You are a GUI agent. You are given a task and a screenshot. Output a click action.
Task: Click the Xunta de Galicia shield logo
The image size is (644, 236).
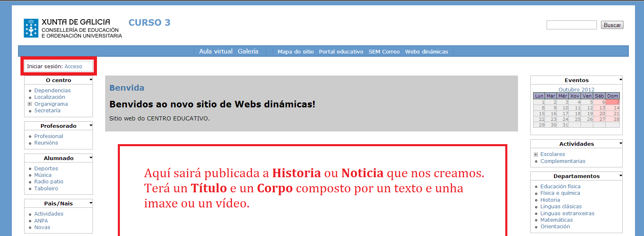click(x=31, y=28)
